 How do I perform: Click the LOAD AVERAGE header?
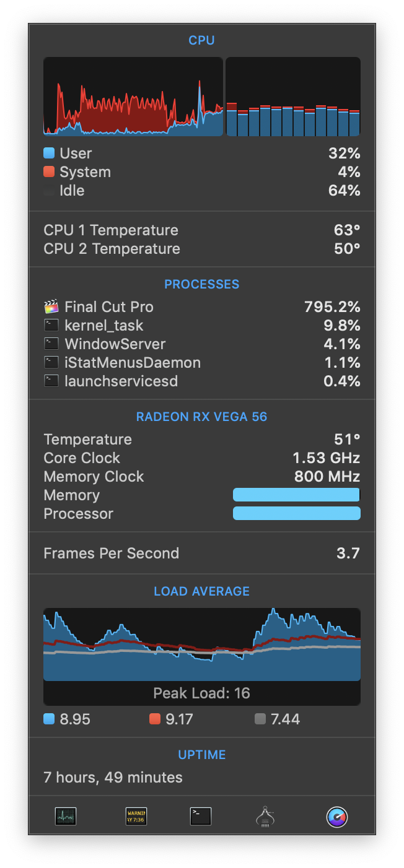(201, 591)
